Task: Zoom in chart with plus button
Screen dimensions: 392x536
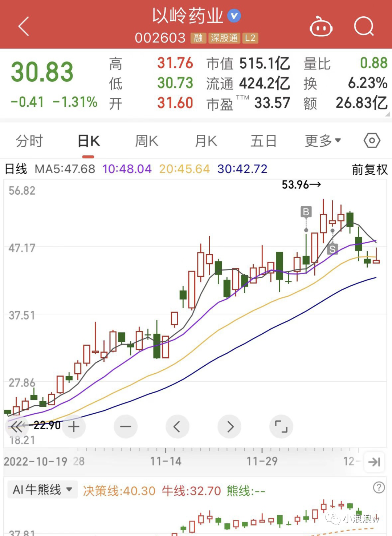Action: 74,426
